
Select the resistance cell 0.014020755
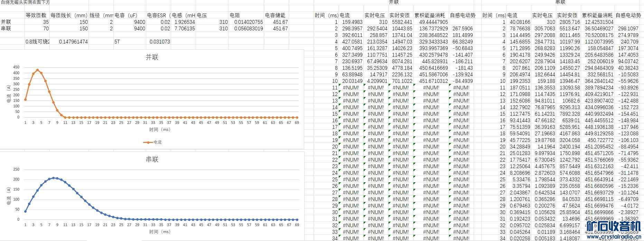pyautogui.click(x=248, y=22)
